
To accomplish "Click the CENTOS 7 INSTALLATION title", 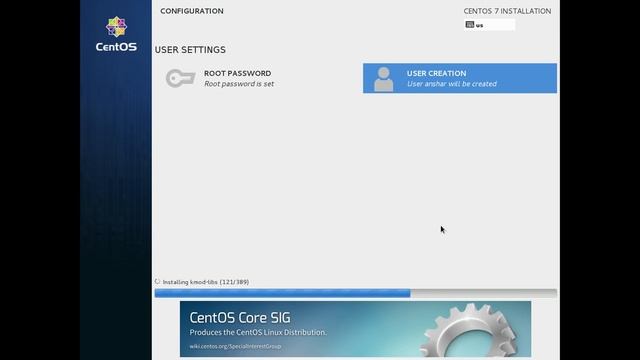I will (507, 11).
